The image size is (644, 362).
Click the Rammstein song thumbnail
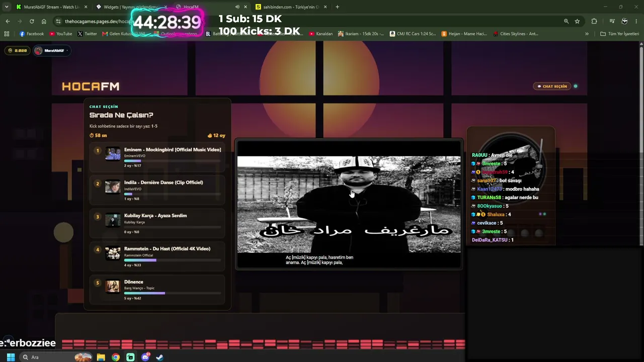[x=113, y=253]
